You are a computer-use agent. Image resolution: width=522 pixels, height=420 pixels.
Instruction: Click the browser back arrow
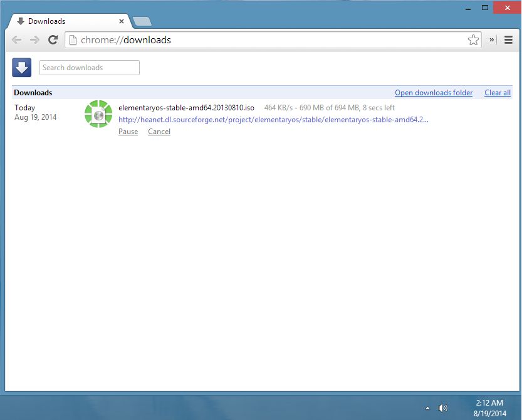(x=16, y=40)
